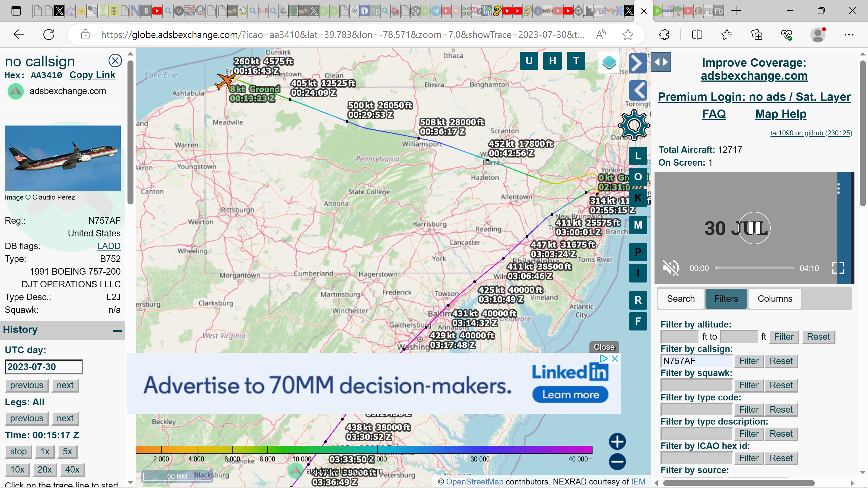Screen dimensions: 868x488
Task: Click the F map button
Action: click(x=638, y=321)
